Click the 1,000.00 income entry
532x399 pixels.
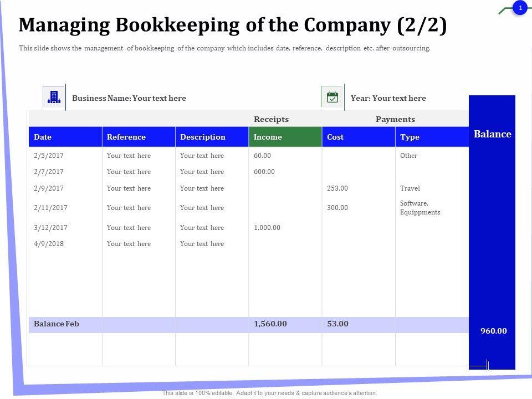[x=267, y=228]
